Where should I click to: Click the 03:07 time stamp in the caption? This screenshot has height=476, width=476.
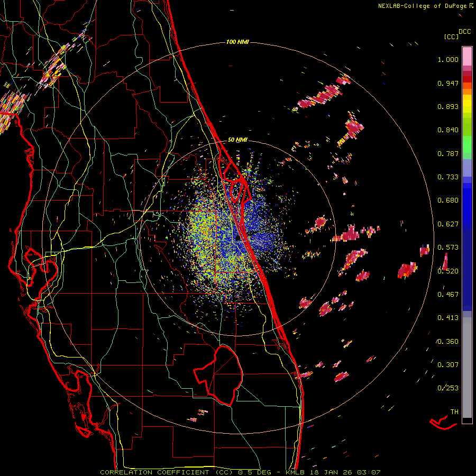point(369,472)
